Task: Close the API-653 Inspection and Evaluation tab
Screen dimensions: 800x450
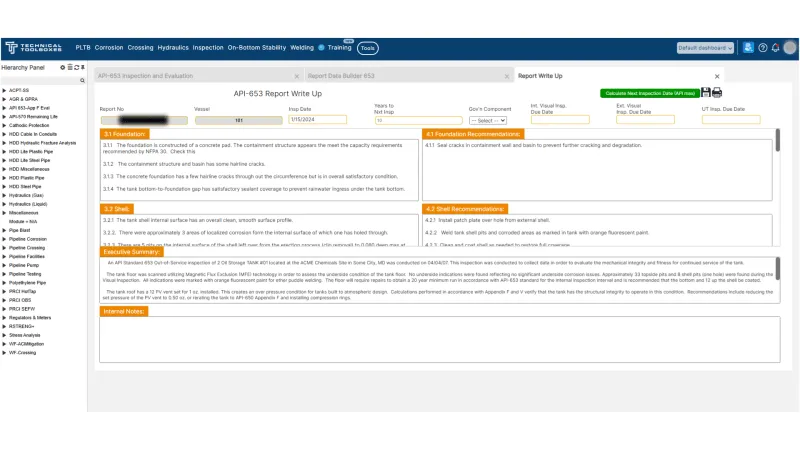Action: pos(296,76)
